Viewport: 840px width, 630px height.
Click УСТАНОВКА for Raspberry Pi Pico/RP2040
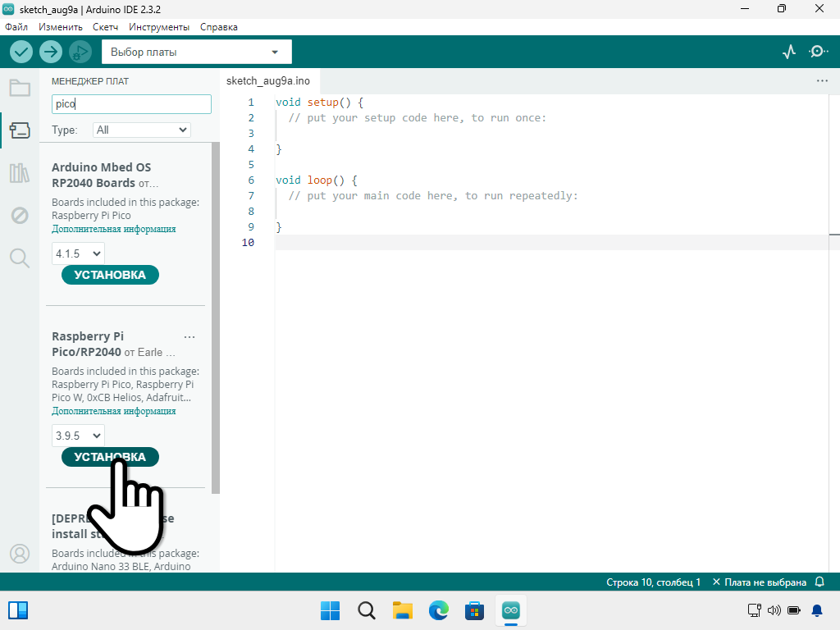coord(111,457)
